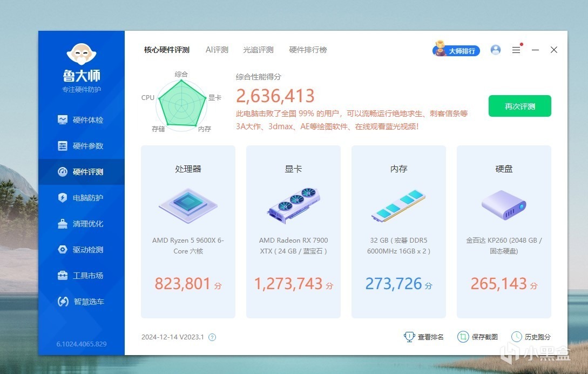This screenshot has height=374, width=588.
Task: Click AMD Radeon RX 7900 XTX description
Action: [293, 245]
